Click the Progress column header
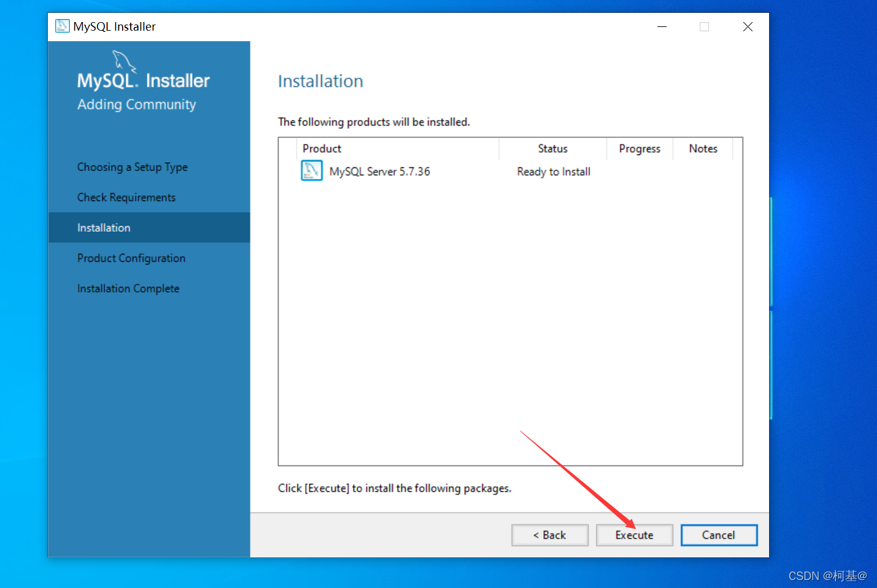Screen dimensions: 877x588 (640, 148)
